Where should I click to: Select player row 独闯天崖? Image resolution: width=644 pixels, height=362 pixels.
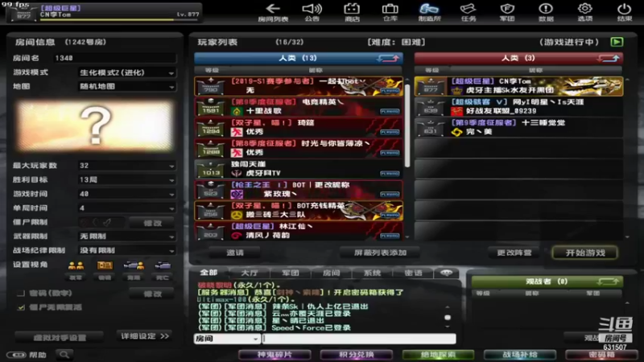pyautogui.click(x=299, y=169)
